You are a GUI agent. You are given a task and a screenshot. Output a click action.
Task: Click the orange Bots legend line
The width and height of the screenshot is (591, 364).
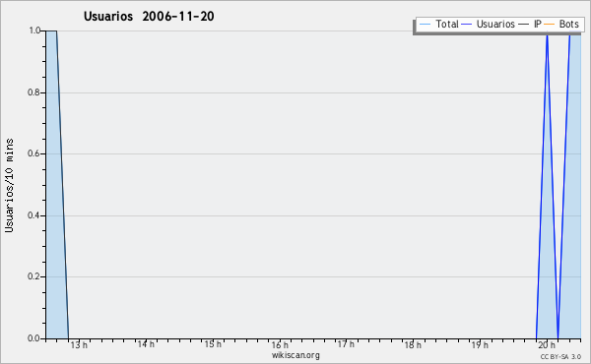coord(550,25)
